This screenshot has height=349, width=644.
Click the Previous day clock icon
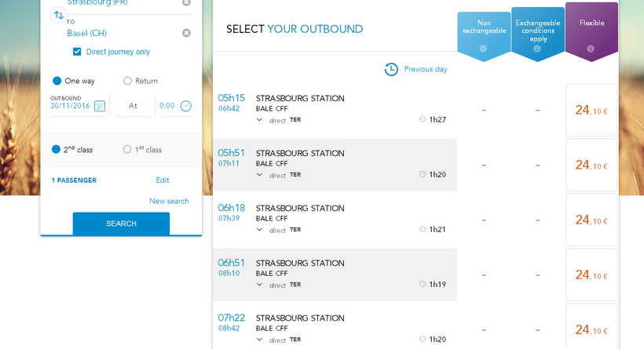[391, 70]
